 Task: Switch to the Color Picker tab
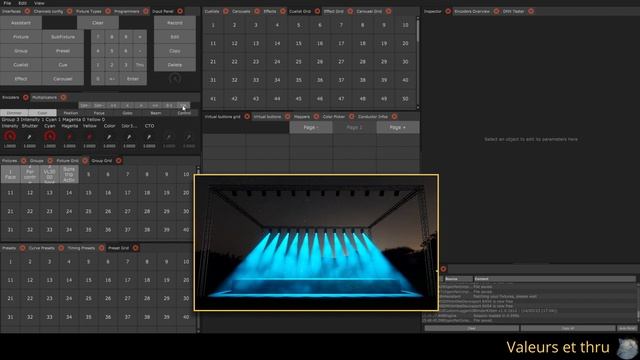[334, 117]
